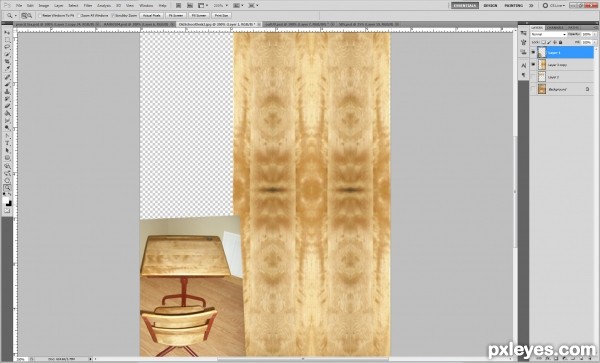Show Background layer via visibility box
This screenshot has width=600, height=363.
pos(533,89)
